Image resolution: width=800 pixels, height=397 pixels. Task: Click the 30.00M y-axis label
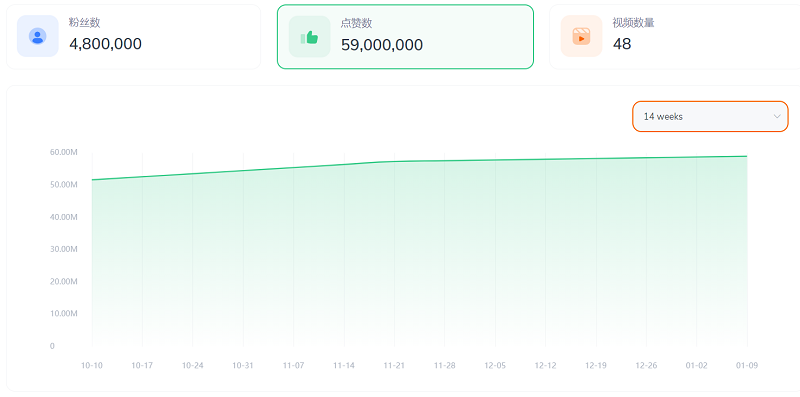pos(64,249)
